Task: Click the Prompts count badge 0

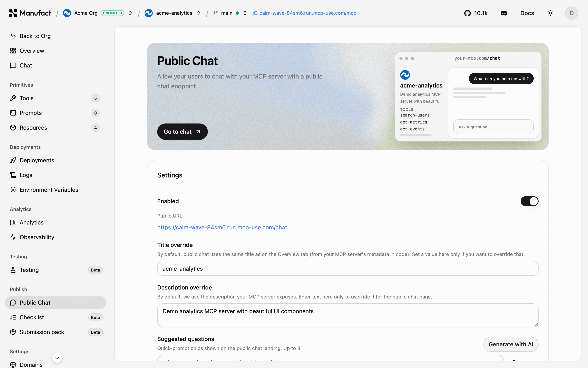Action: [96, 113]
